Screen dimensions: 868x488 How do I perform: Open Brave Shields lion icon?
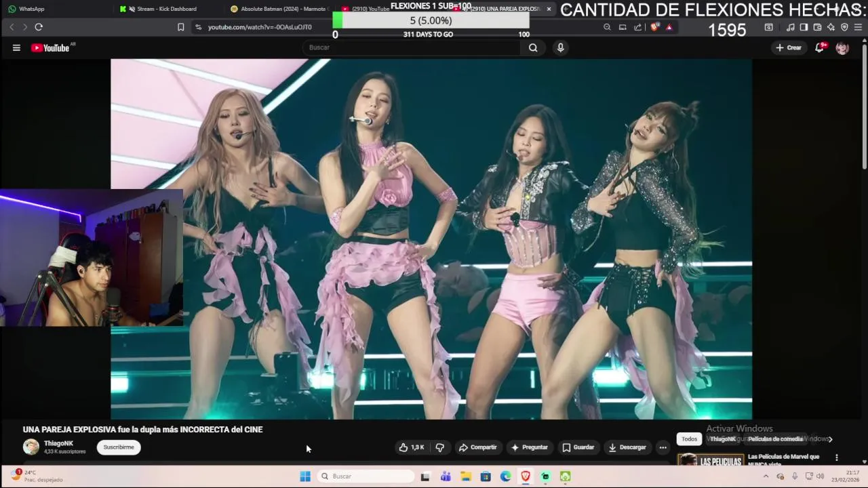654,27
